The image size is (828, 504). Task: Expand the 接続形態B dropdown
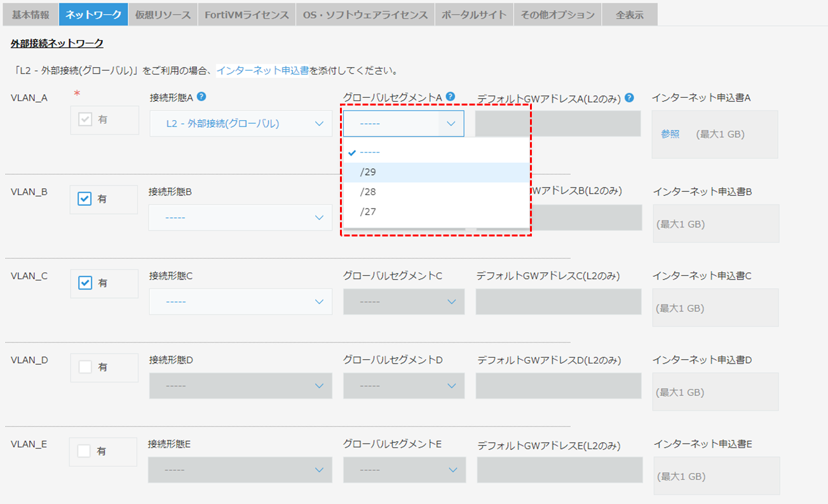[x=241, y=217]
